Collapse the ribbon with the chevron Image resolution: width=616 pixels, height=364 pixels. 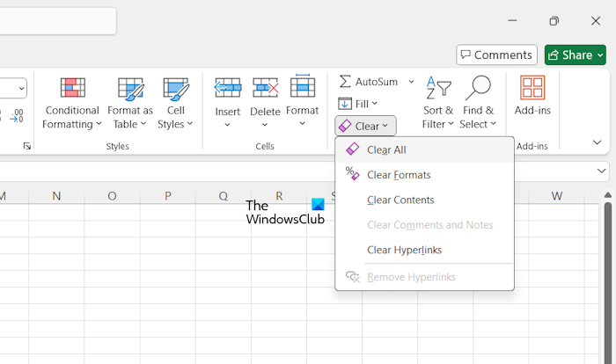(597, 142)
